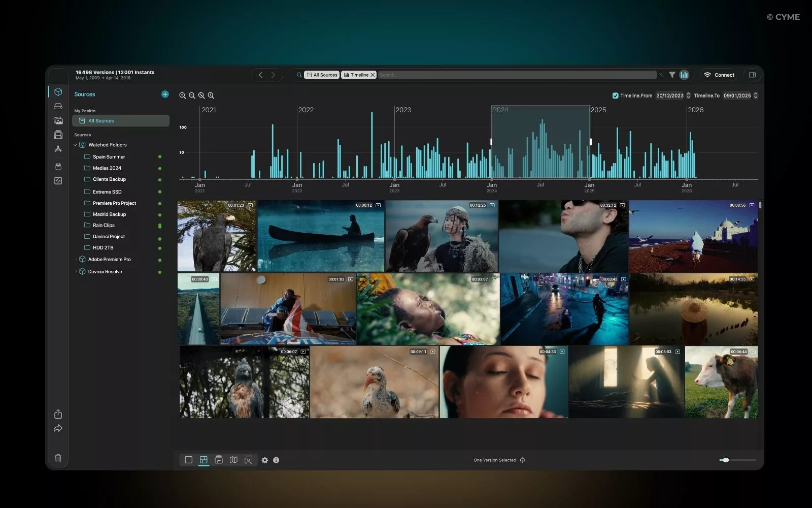Click the thumbnail size slider
This screenshot has height=508, width=812.
point(726,460)
